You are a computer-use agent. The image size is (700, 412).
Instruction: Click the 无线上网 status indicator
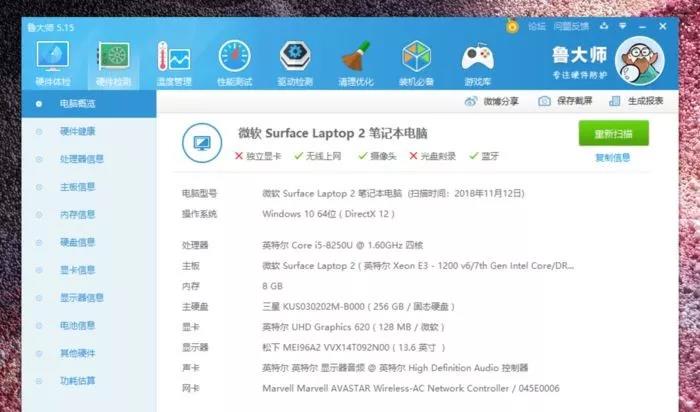pyautogui.click(x=318, y=156)
